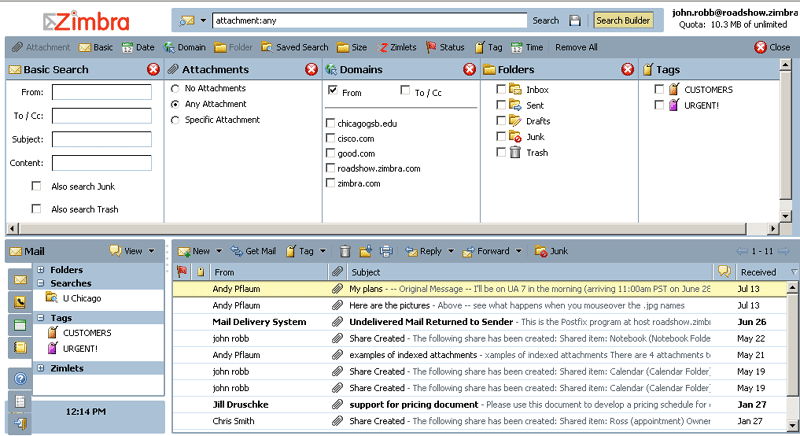The width and height of the screenshot is (800, 436).
Task: Close the search builder with Close button
Action: click(x=772, y=47)
